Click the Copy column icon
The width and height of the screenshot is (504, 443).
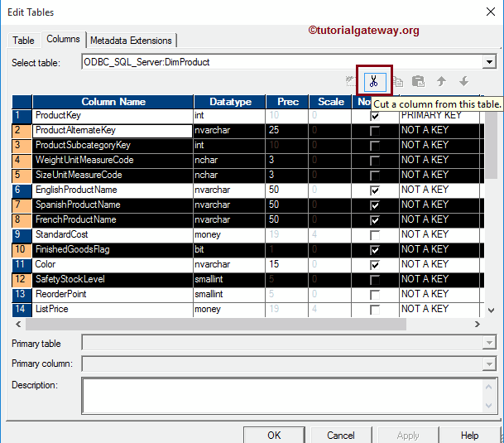(397, 81)
